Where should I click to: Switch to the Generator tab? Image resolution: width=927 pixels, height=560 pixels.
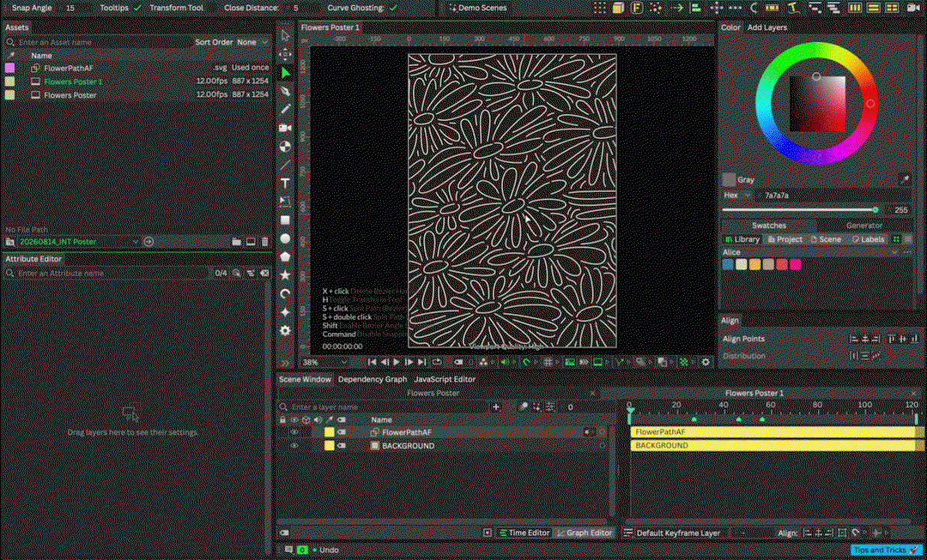[864, 225]
